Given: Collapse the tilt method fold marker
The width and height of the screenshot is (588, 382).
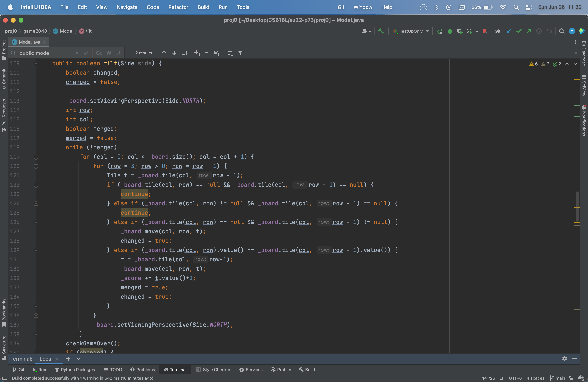Looking at the screenshot, I should coord(36,63).
